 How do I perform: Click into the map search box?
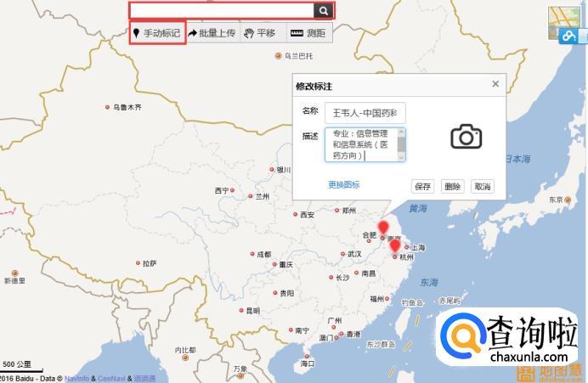pyautogui.click(x=222, y=11)
